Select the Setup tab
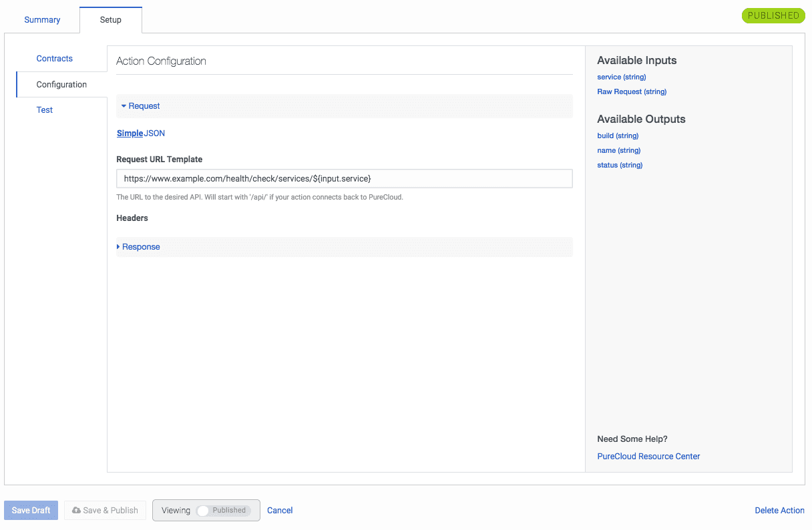This screenshot has height=530, width=812. click(x=110, y=20)
